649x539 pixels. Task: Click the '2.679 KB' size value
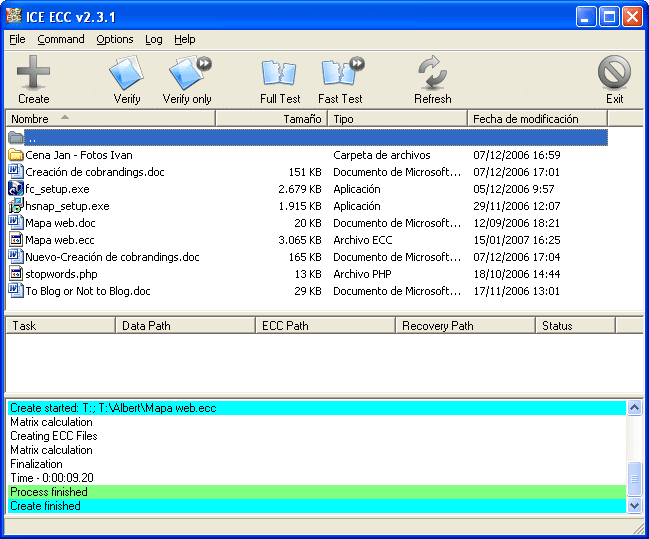[300, 189]
